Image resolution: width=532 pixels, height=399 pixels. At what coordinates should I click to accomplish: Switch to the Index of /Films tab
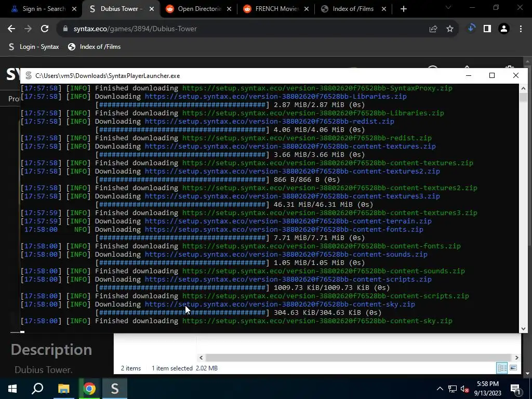click(353, 9)
